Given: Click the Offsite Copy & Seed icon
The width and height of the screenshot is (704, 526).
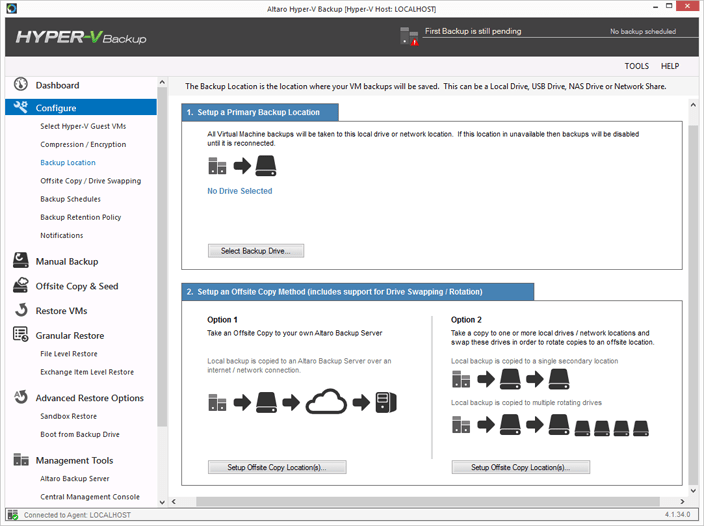Looking at the screenshot, I should pos(20,286).
